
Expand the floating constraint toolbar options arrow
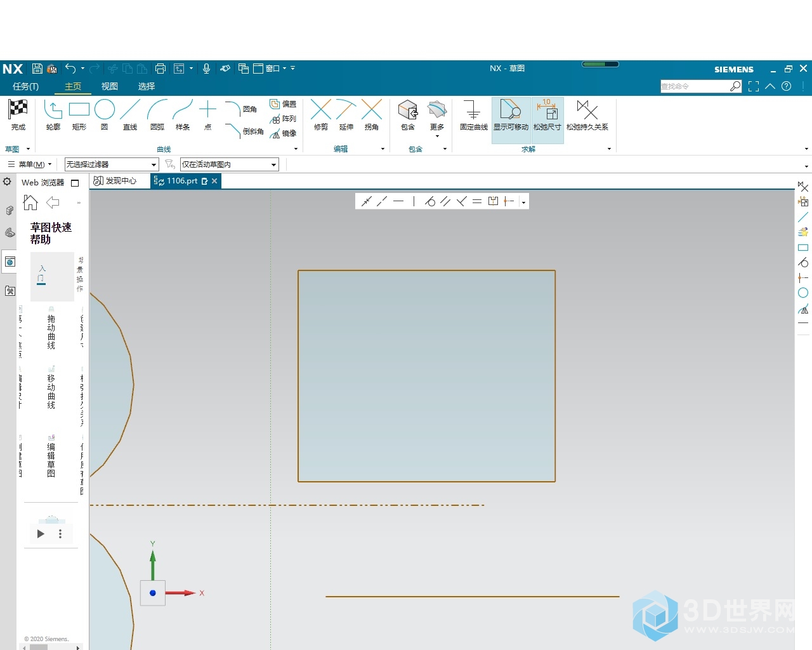coord(523,202)
